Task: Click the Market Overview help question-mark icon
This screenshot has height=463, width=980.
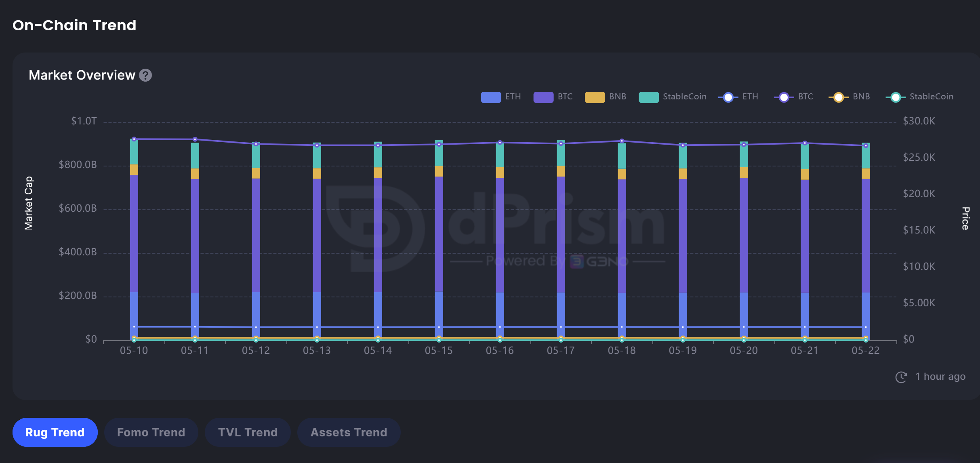Action: (145, 75)
